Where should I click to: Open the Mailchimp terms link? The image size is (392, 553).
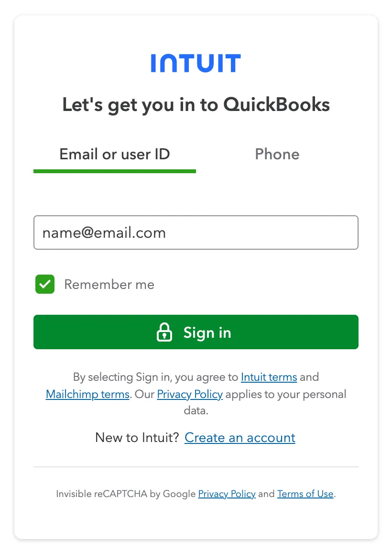click(87, 394)
